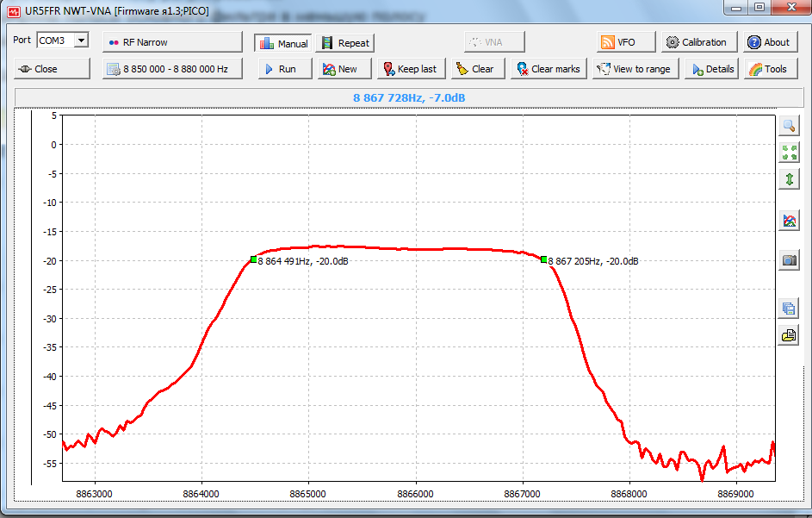Click the camera screenshot icon
Viewport: 812px width, 518px height.
(x=789, y=260)
